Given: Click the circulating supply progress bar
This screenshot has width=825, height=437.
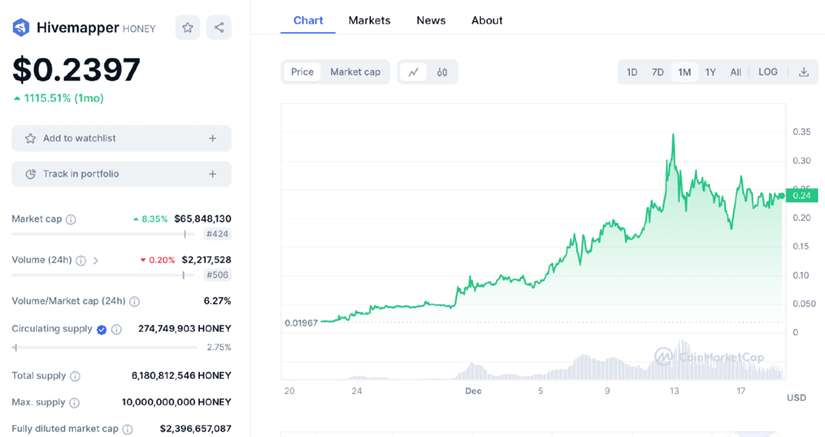Looking at the screenshot, I should [98, 347].
